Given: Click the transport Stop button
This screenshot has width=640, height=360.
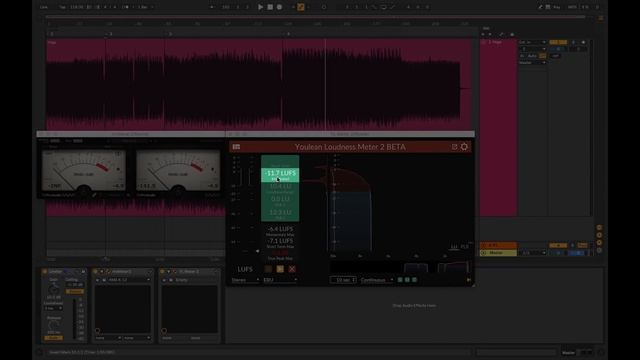Looking at the screenshot, I should pyautogui.click(x=270, y=7).
